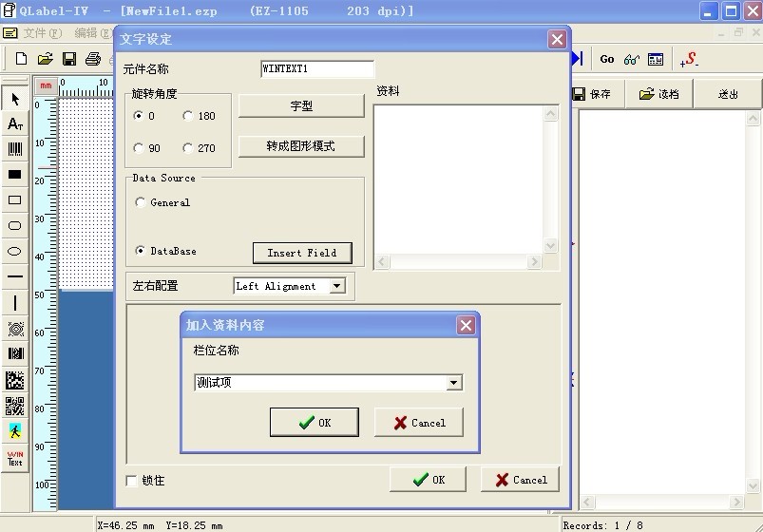Choose General data source radio button
This screenshot has width=763, height=532.
140,202
